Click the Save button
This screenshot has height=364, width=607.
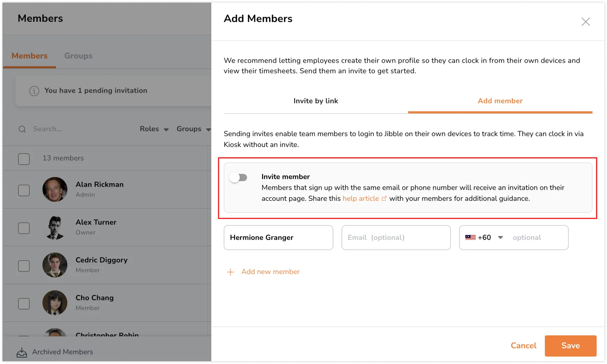[x=570, y=346]
